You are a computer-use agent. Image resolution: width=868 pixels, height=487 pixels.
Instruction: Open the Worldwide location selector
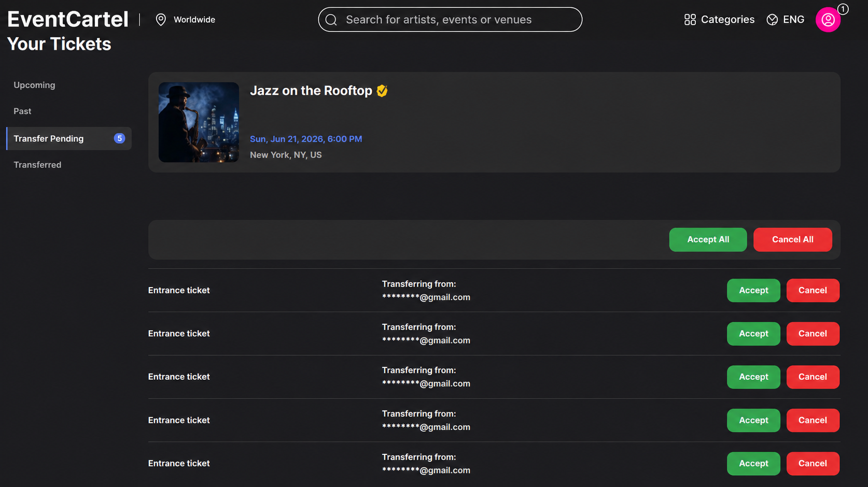(x=186, y=20)
